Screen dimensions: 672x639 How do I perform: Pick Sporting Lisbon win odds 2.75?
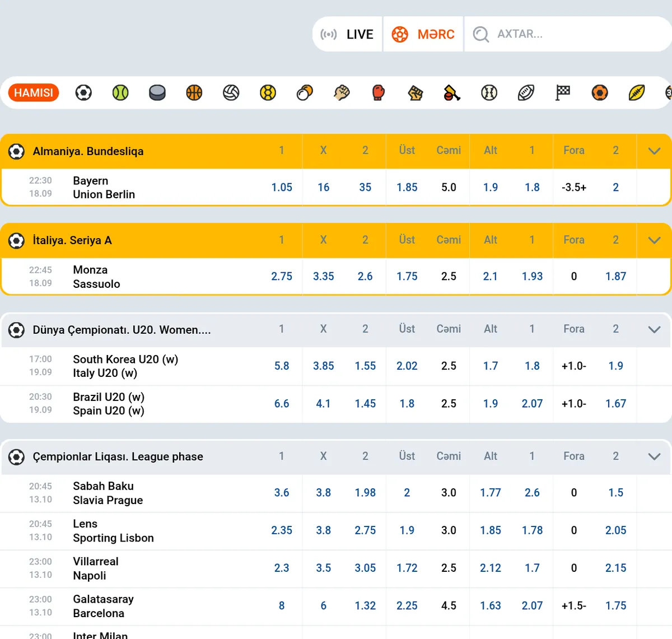click(365, 530)
